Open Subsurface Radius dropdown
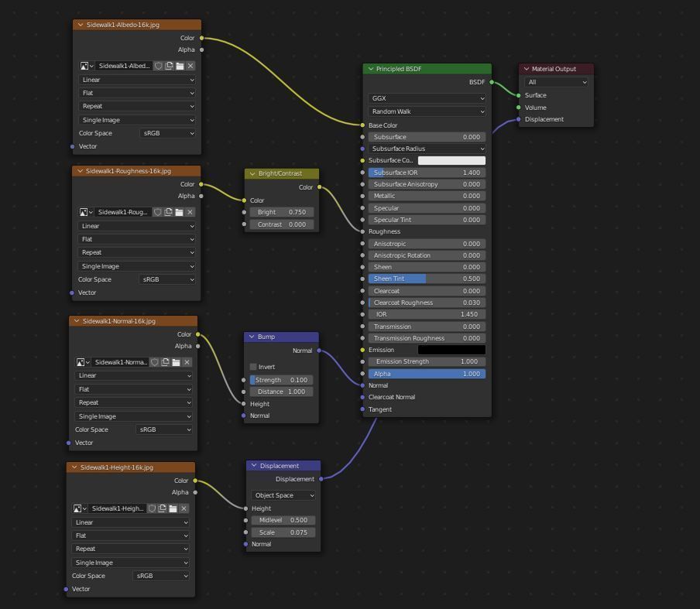 427,149
